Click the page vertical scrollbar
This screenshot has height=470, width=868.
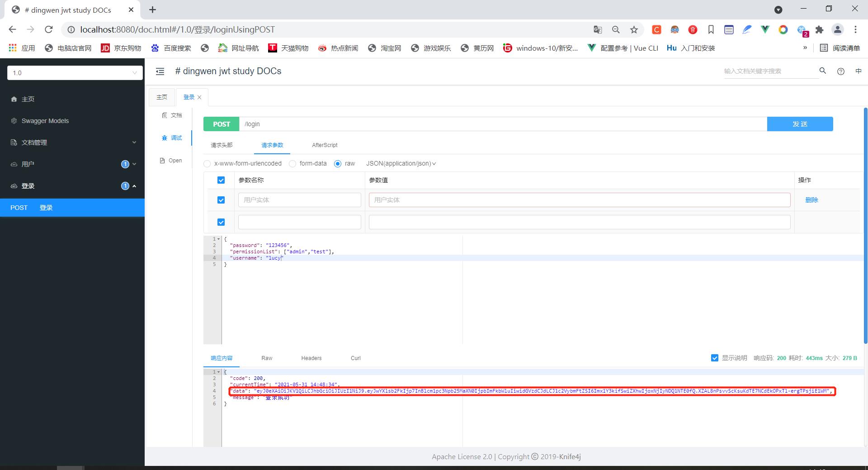(865, 226)
